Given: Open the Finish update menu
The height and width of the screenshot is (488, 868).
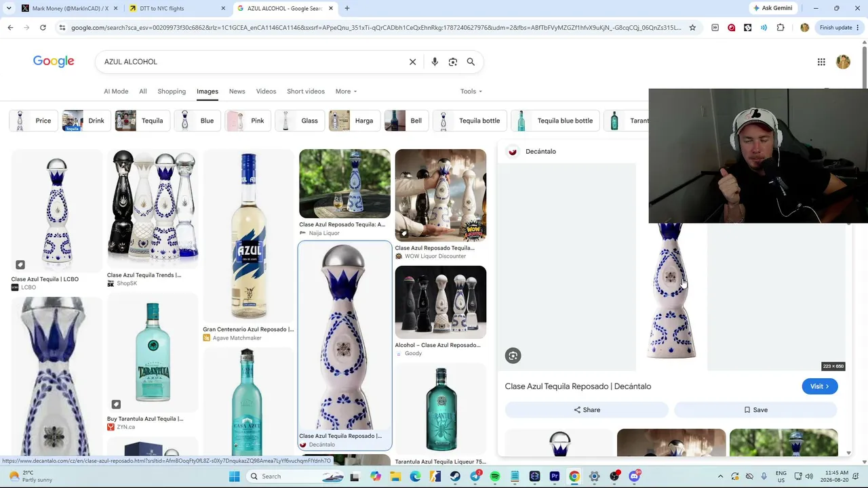Looking at the screenshot, I should 840,28.
